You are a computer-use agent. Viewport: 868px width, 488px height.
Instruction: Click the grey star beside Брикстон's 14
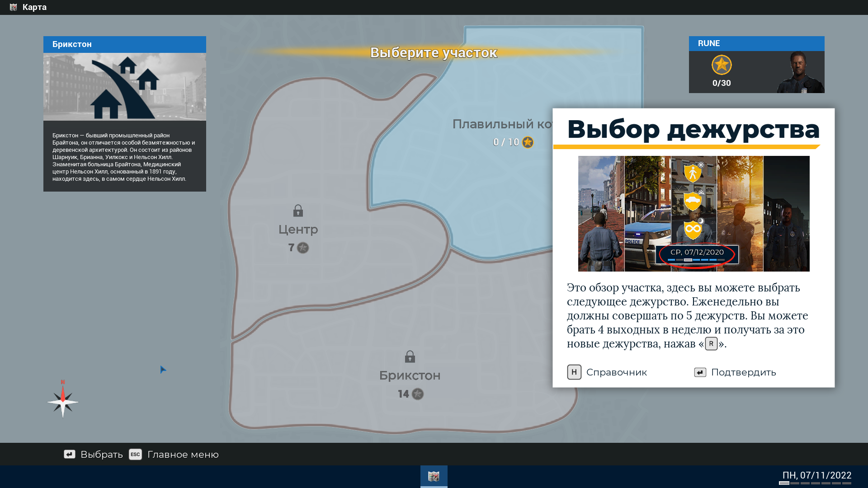click(418, 394)
